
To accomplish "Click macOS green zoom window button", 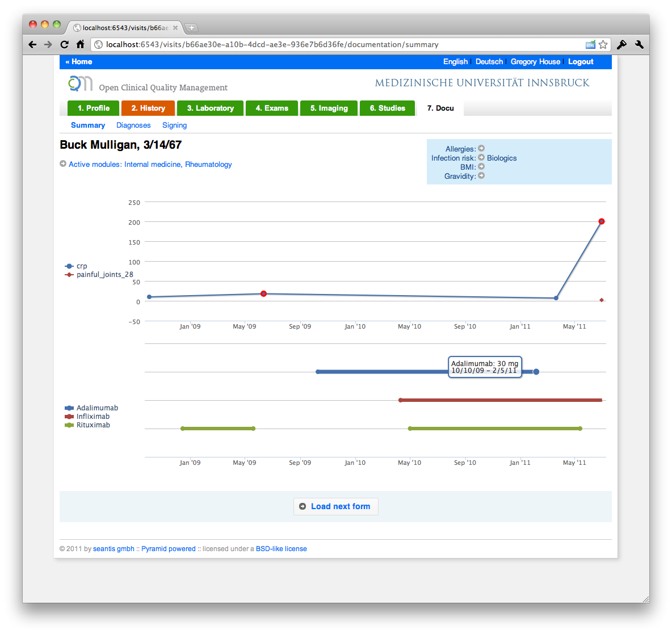I will [57, 24].
